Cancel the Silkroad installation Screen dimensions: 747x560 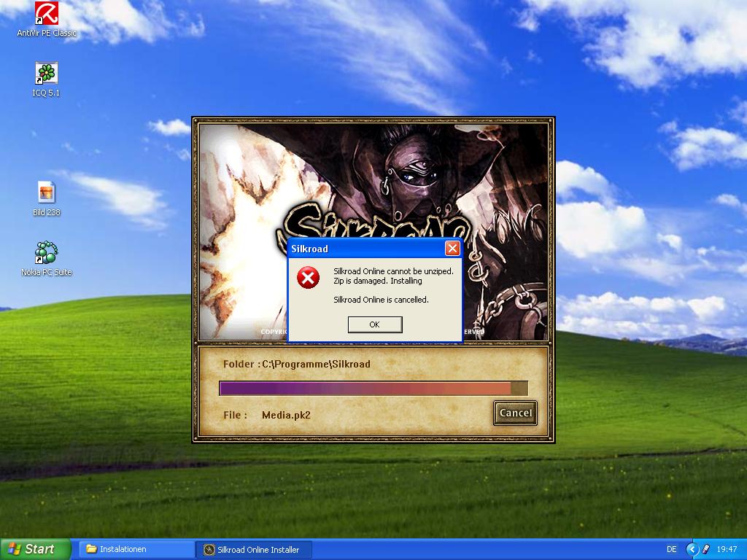(x=515, y=413)
